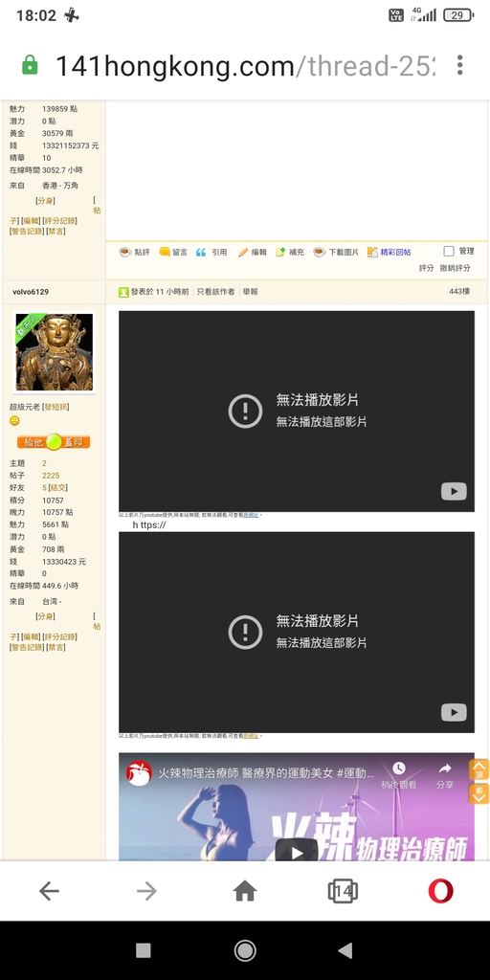This screenshot has width=490, height=980.
Task: Jump to page top with orange 頂 button
Action: pos(479,770)
